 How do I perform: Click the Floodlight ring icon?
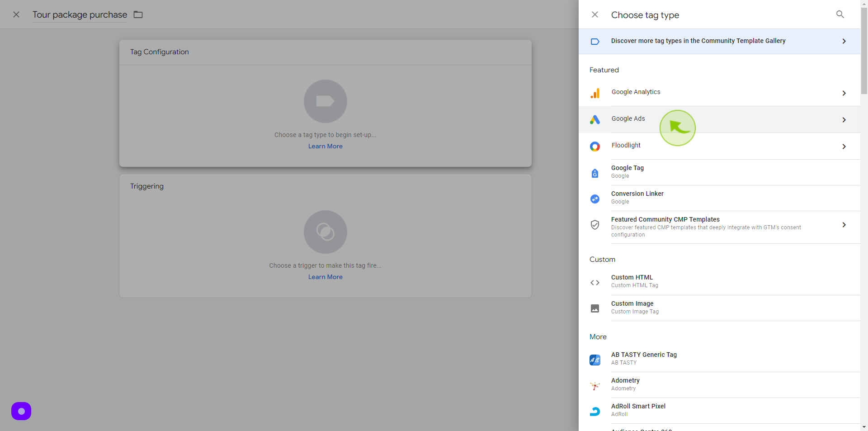[595, 147]
